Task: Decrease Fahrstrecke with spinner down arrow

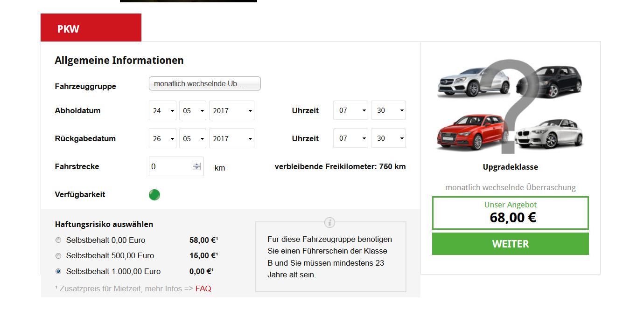Action: click(196, 169)
